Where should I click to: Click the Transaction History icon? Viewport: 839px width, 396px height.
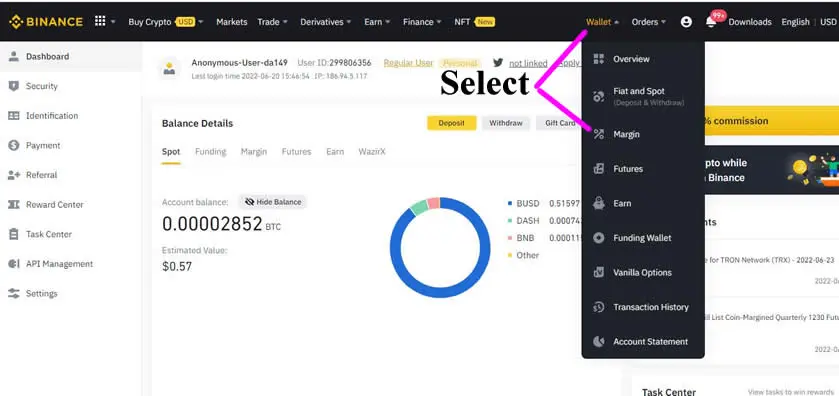coord(599,307)
